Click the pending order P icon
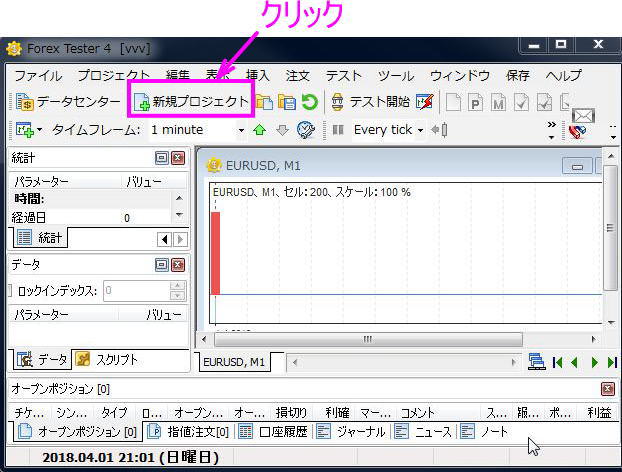This screenshot has height=472, width=622. [475, 102]
